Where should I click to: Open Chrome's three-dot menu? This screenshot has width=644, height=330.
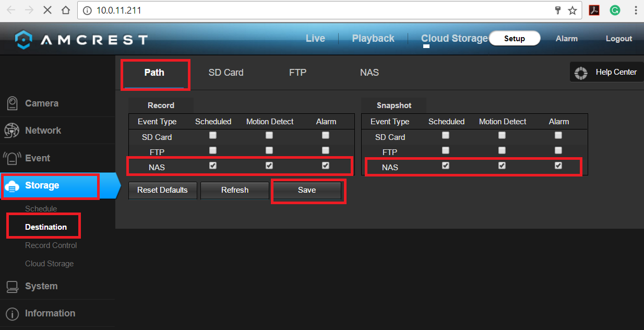click(x=636, y=10)
